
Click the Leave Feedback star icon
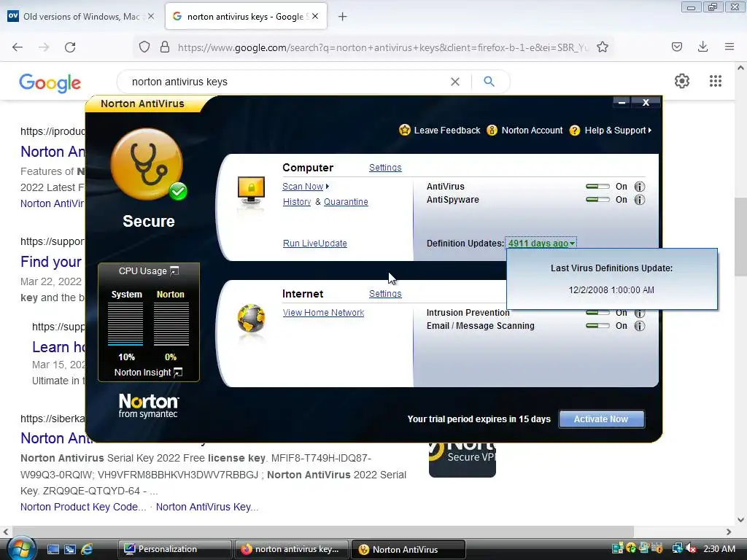tap(404, 130)
